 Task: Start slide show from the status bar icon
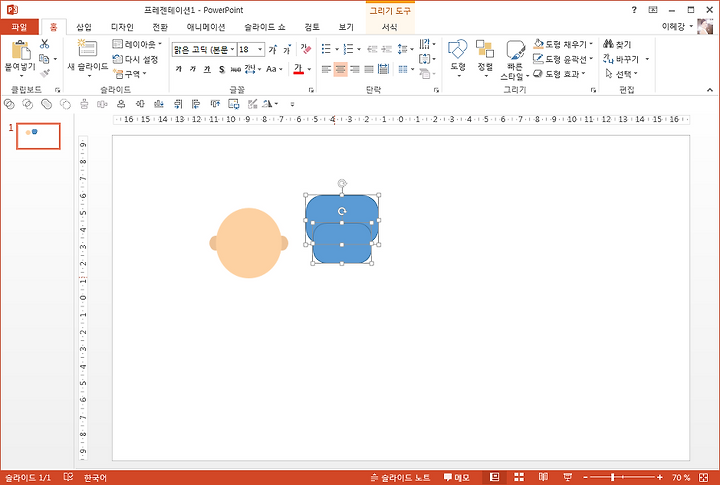click(x=568, y=478)
